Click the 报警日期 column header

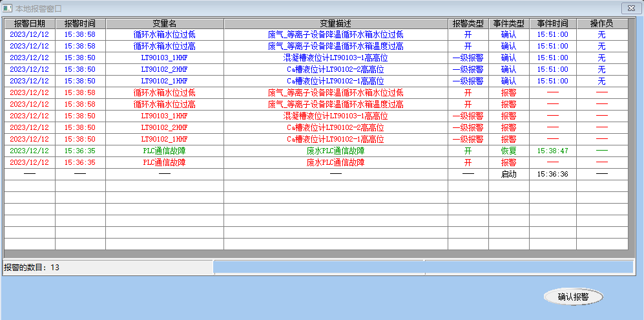coord(30,23)
